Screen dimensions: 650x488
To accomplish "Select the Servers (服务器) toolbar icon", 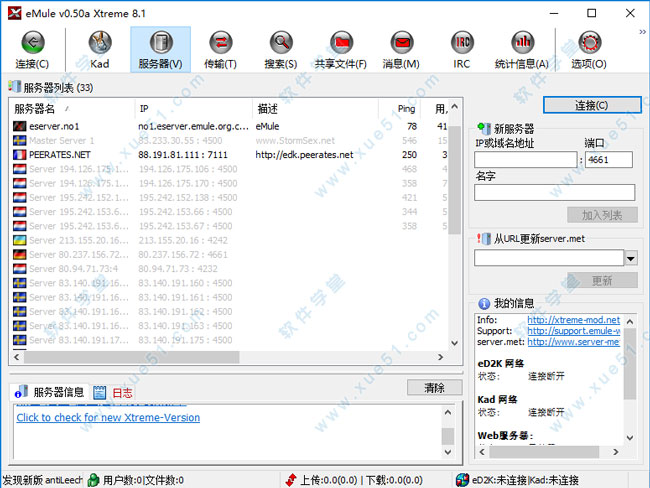I will pos(161,42).
